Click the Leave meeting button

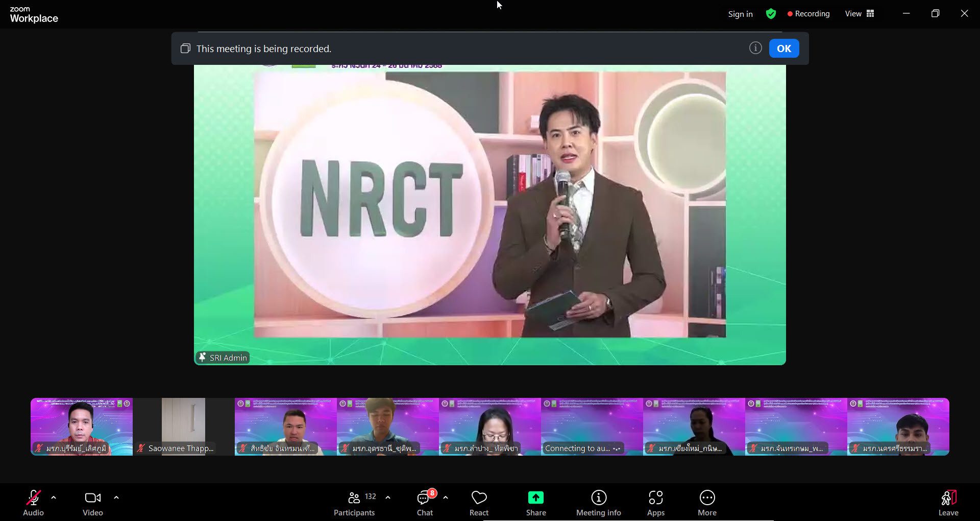point(948,503)
